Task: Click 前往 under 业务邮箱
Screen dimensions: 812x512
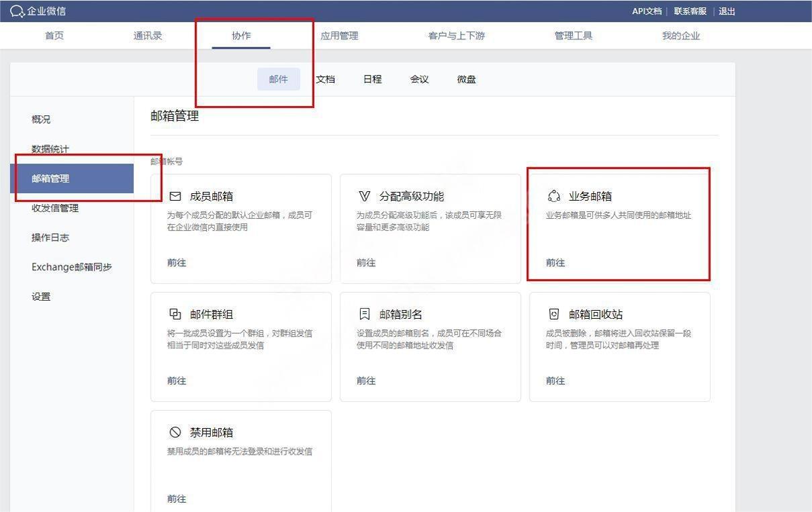Action: (x=555, y=262)
